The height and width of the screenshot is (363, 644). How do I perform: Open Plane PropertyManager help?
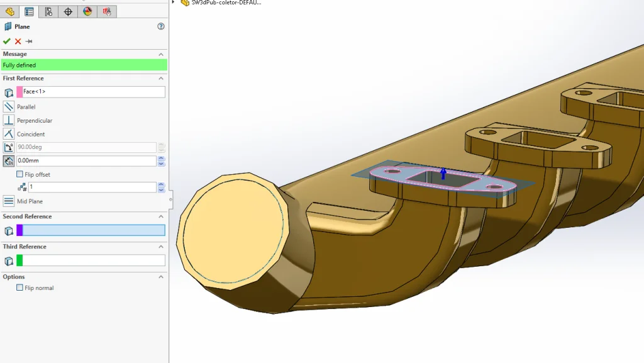[x=160, y=26]
